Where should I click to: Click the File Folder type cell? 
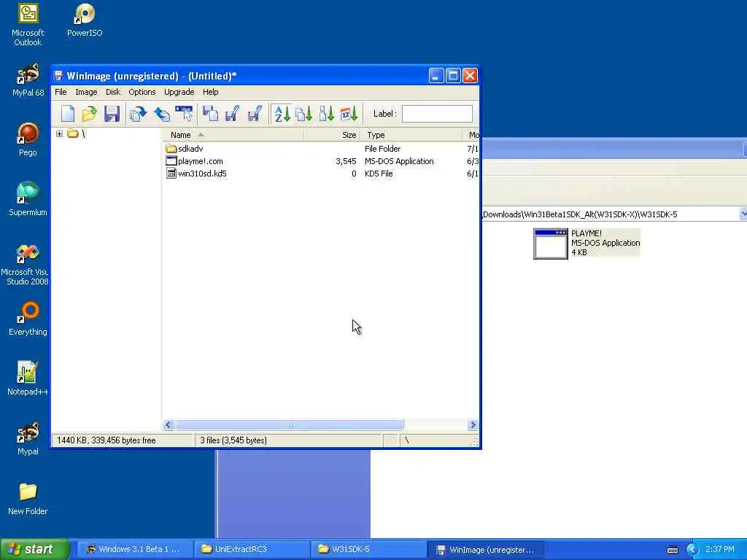pyautogui.click(x=382, y=149)
